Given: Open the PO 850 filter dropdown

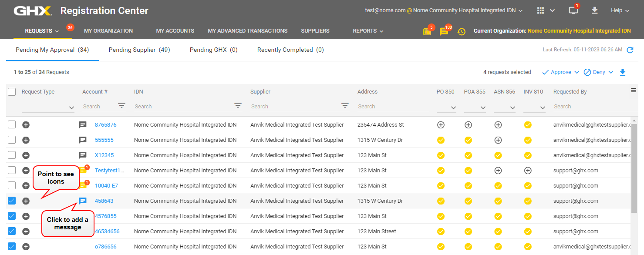Looking at the screenshot, I should pyautogui.click(x=453, y=107).
